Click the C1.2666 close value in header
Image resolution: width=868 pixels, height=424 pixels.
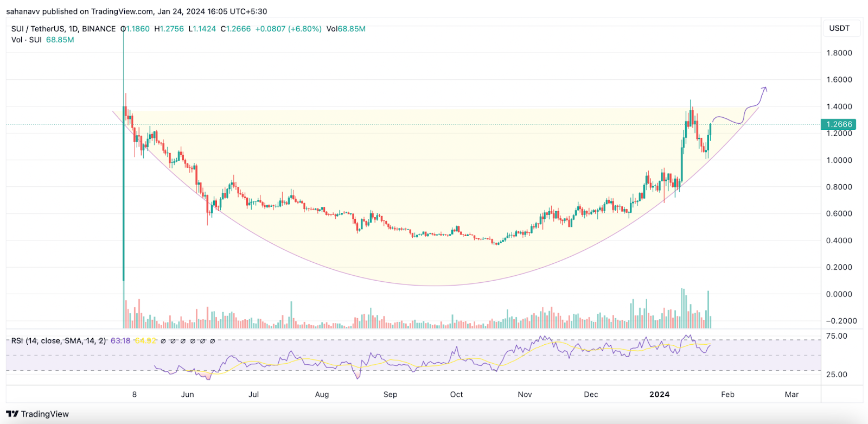point(235,29)
